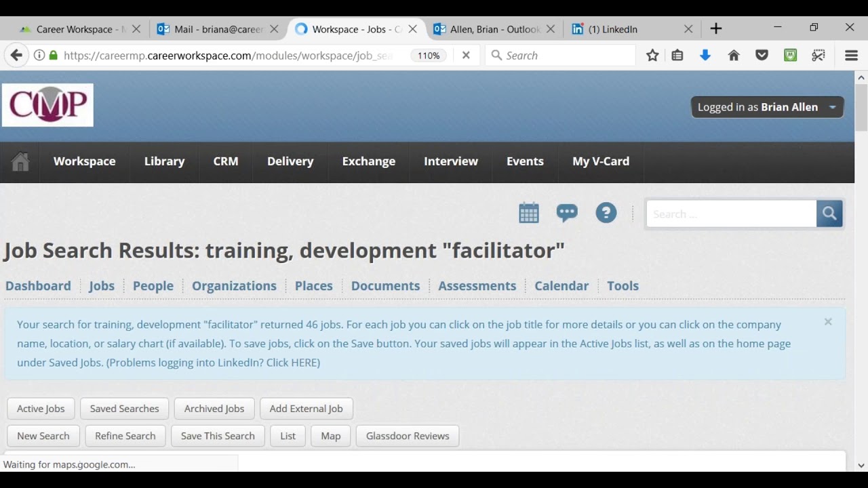Click the Firefox Search box
This screenshot has width=868, height=488.
(x=560, y=56)
